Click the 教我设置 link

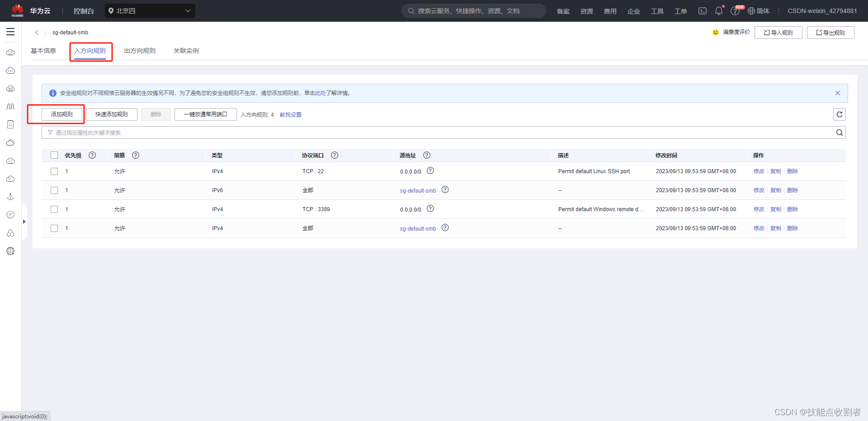point(291,115)
